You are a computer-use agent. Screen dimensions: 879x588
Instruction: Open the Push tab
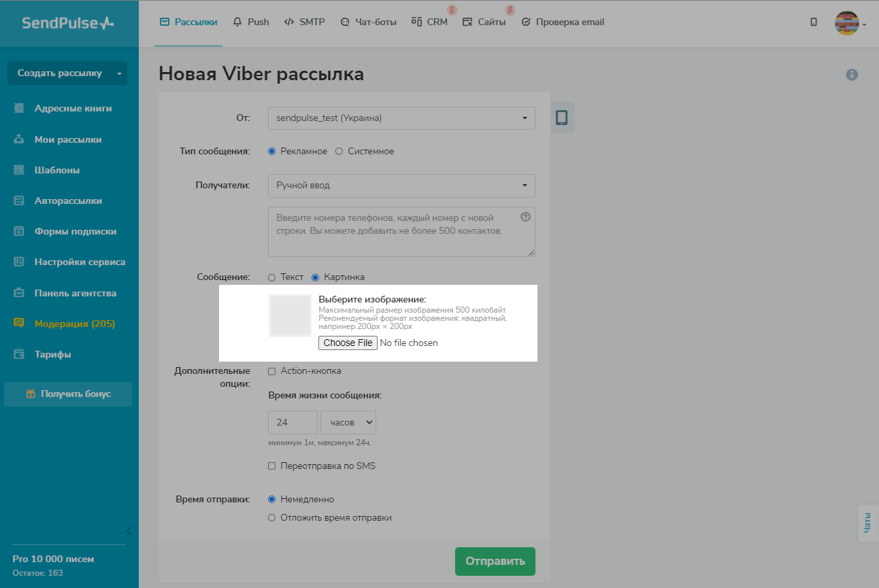coord(251,22)
